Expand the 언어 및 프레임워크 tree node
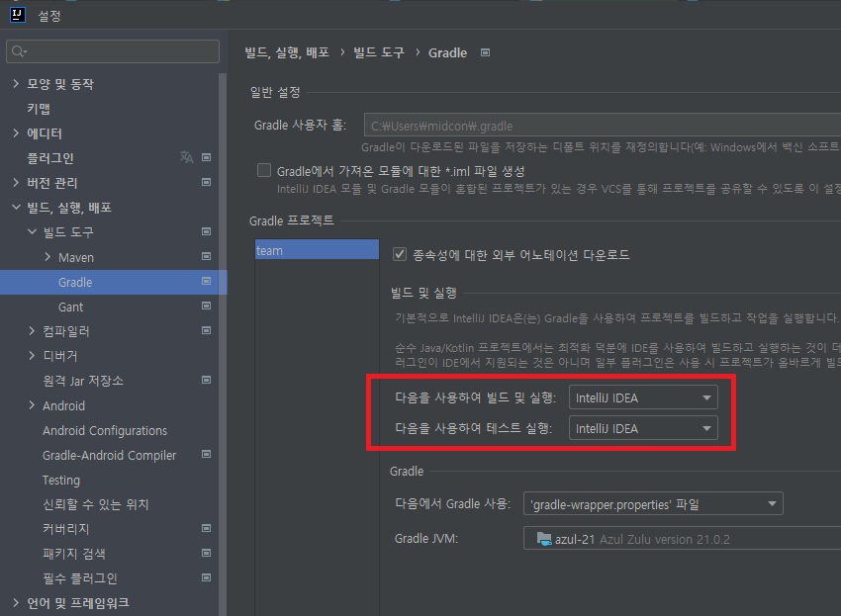Image resolution: width=841 pixels, height=616 pixels. point(16,602)
